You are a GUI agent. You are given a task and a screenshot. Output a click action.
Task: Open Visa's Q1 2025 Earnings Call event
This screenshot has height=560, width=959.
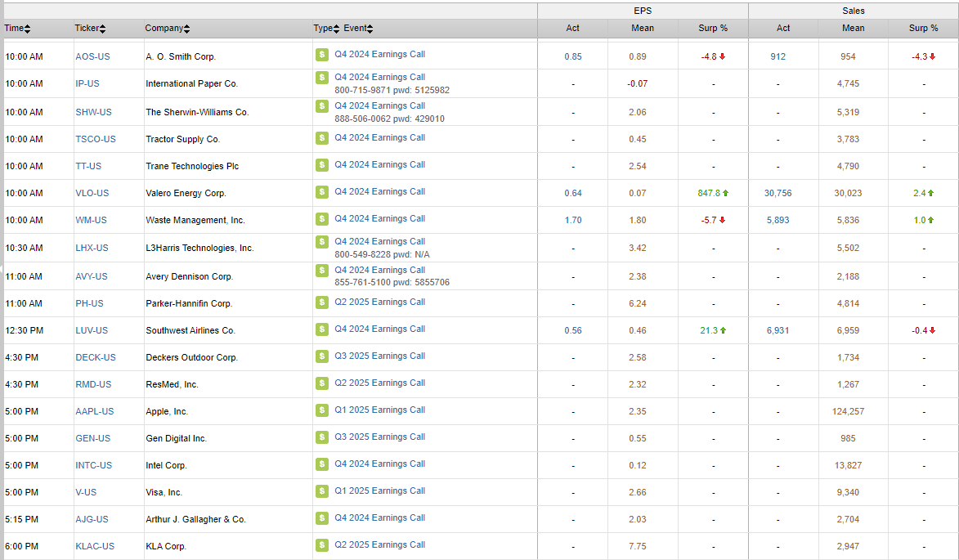pos(380,491)
